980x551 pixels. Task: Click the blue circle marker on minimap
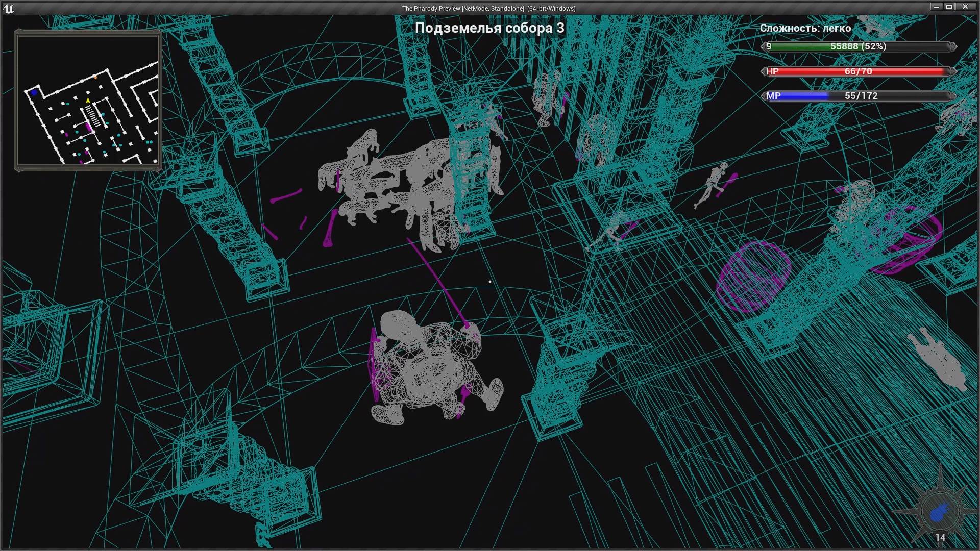point(34,92)
